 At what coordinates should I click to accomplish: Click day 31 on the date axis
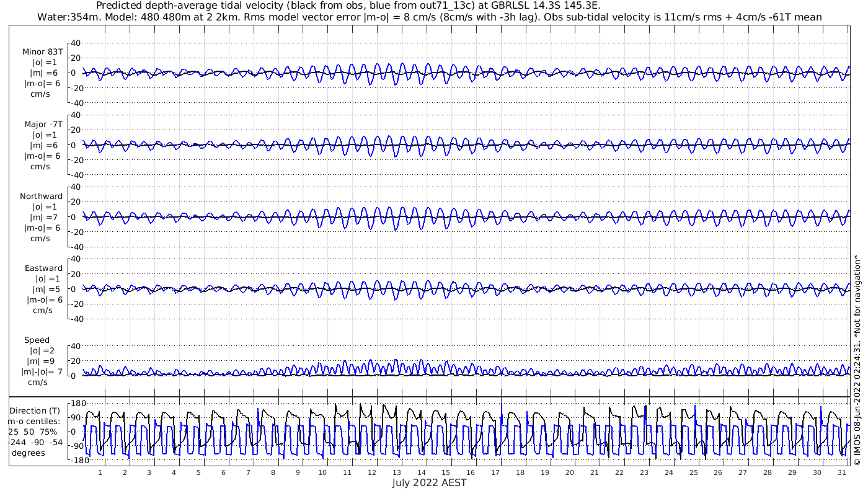click(842, 472)
